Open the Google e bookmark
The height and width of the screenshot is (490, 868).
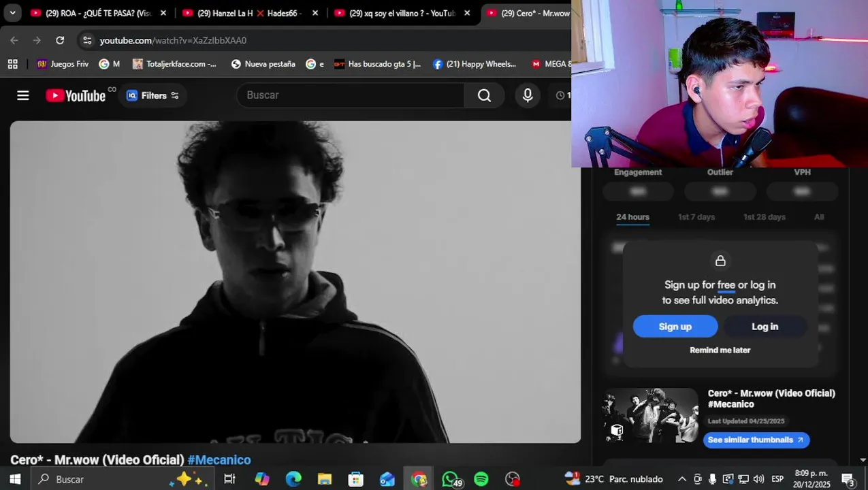pyautogui.click(x=315, y=64)
